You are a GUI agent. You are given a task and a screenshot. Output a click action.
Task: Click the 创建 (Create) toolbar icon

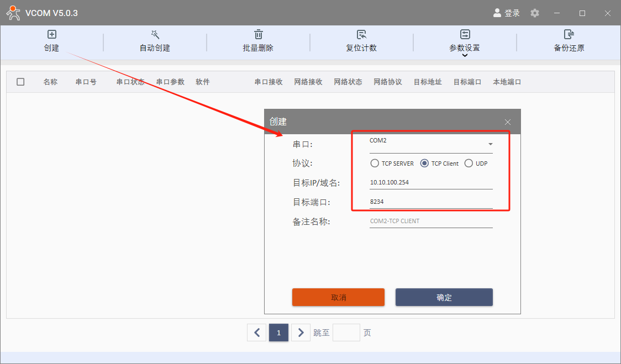pos(51,35)
